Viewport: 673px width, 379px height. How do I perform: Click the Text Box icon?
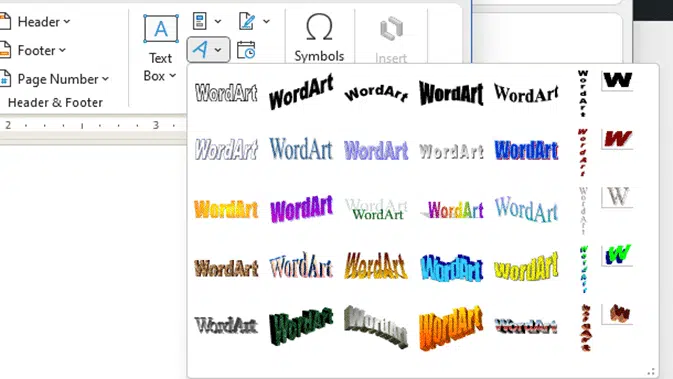[161, 29]
